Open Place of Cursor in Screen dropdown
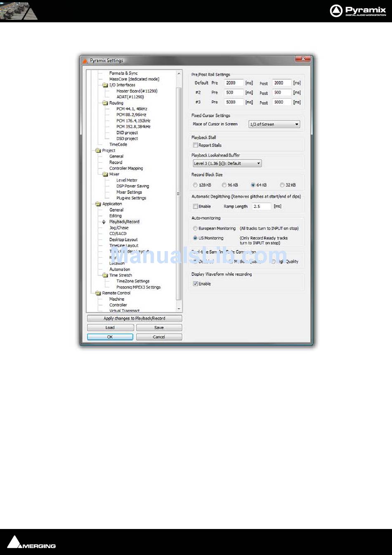Viewport: 392px width, 555px height. coord(274,124)
